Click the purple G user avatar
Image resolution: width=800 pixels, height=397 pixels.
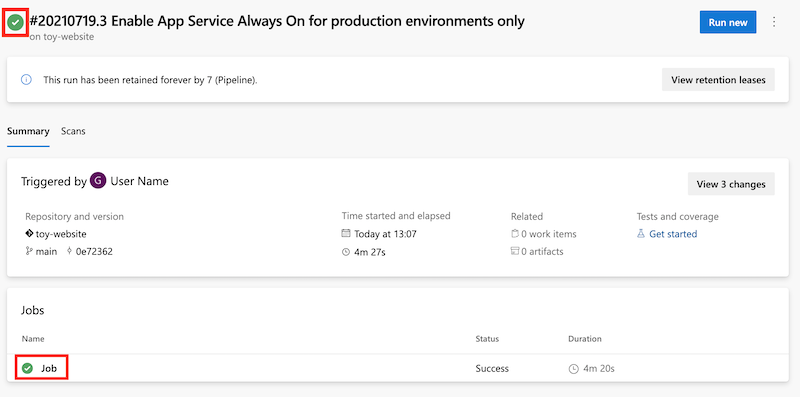pyautogui.click(x=98, y=181)
